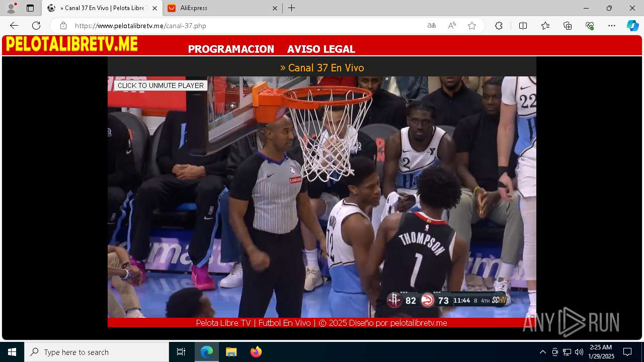The width and height of the screenshot is (644, 362).
Task: Switch to the AliExpress tab
Action: click(221, 8)
